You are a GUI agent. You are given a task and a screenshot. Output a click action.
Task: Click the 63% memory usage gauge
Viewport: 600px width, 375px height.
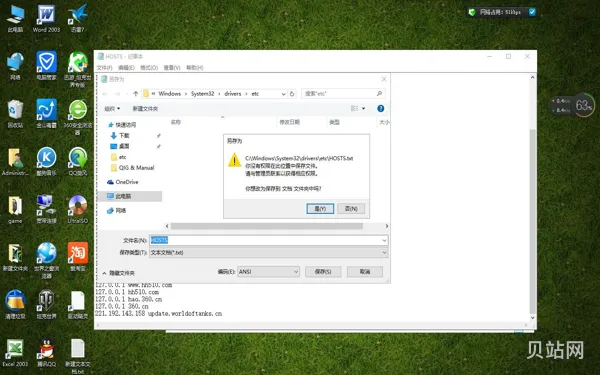pos(584,105)
